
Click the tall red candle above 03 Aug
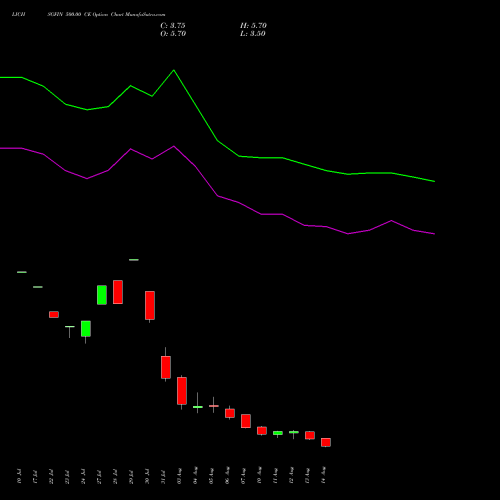coord(182,391)
